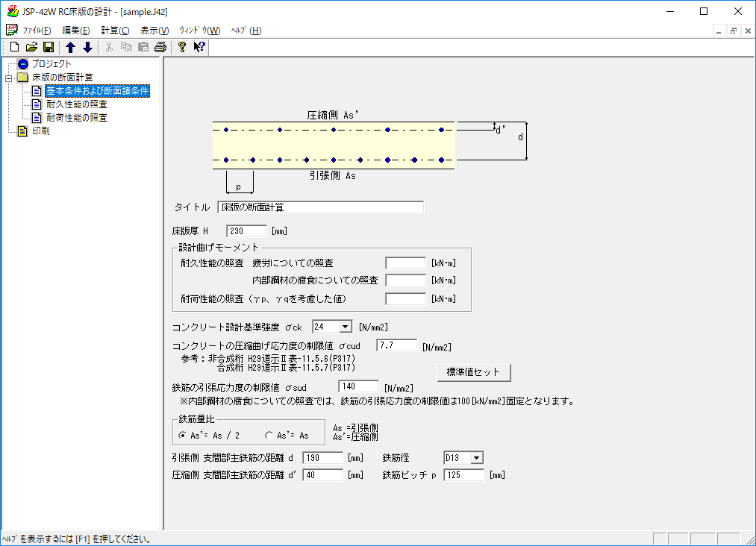Select the As'= As / 2 radio button

point(183,436)
